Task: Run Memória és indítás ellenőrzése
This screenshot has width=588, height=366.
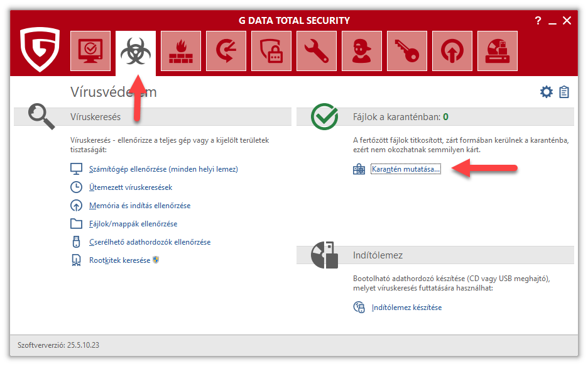Action: [140, 206]
